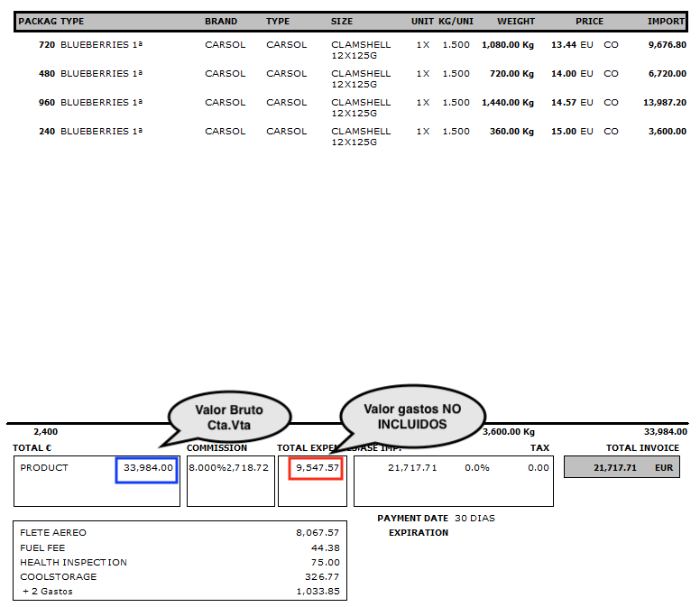Click the IMPORT column header

pos(666,22)
